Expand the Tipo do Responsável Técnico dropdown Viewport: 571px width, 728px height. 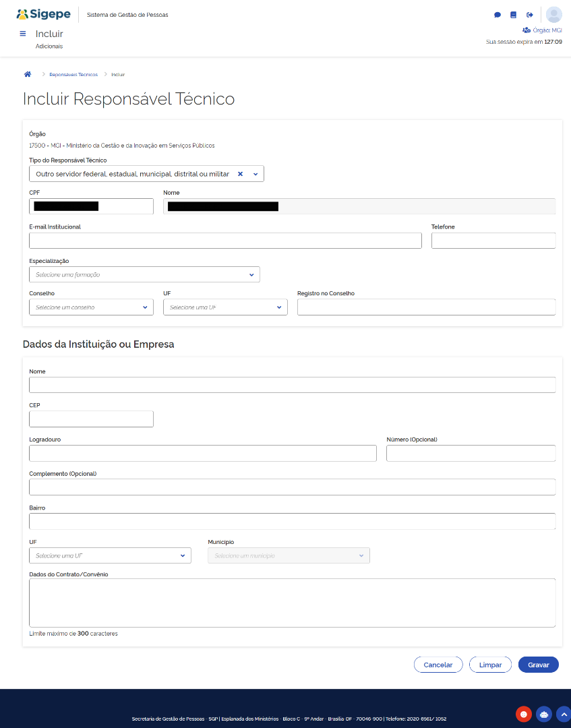(256, 174)
